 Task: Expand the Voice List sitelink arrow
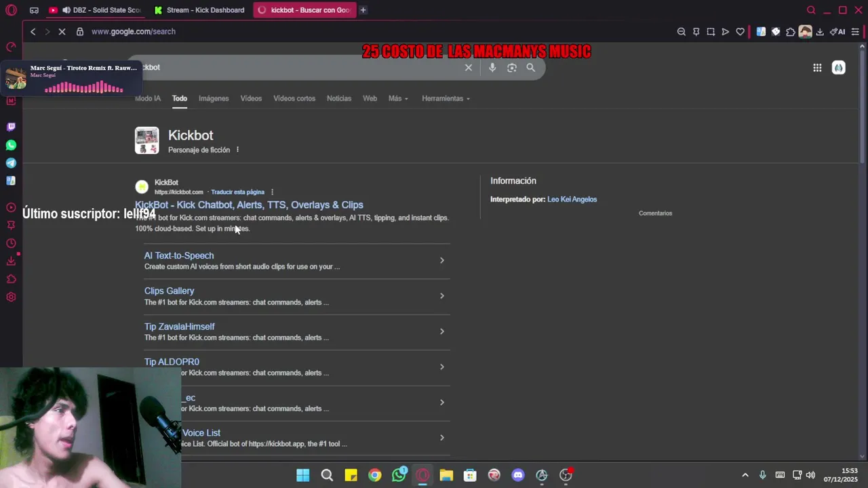(441, 438)
